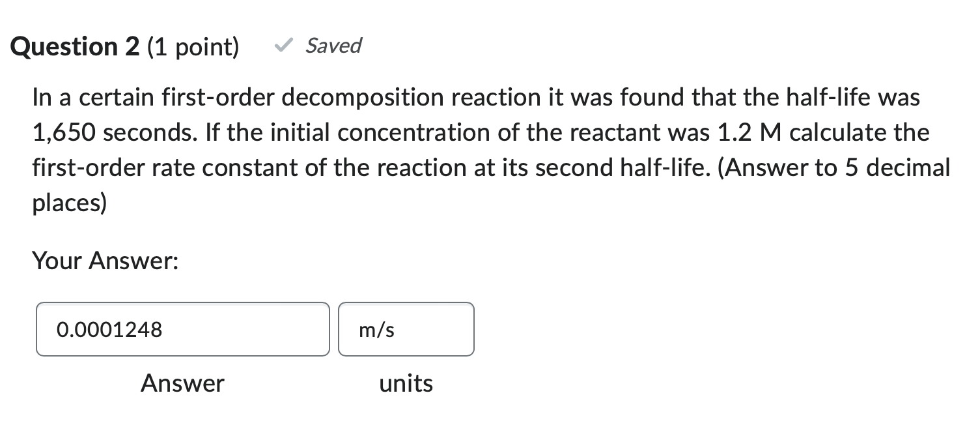This screenshot has height=423, width=980.
Task: Click the Answer label below the input box
Action: pos(182,383)
